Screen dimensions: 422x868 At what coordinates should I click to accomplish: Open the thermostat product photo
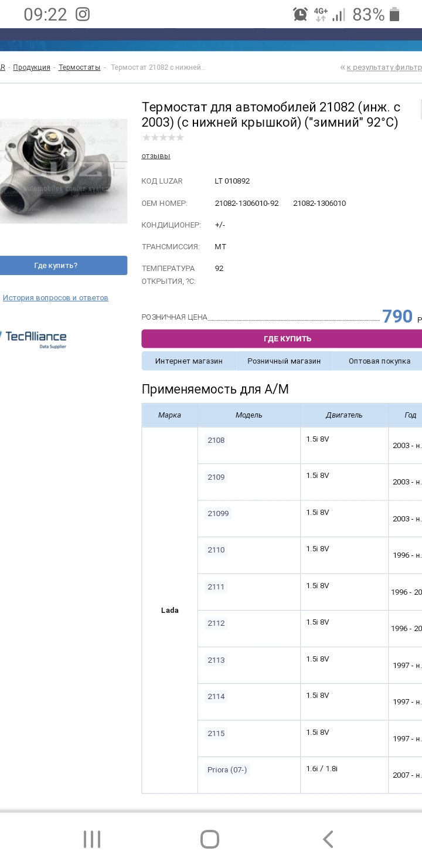click(x=63, y=171)
